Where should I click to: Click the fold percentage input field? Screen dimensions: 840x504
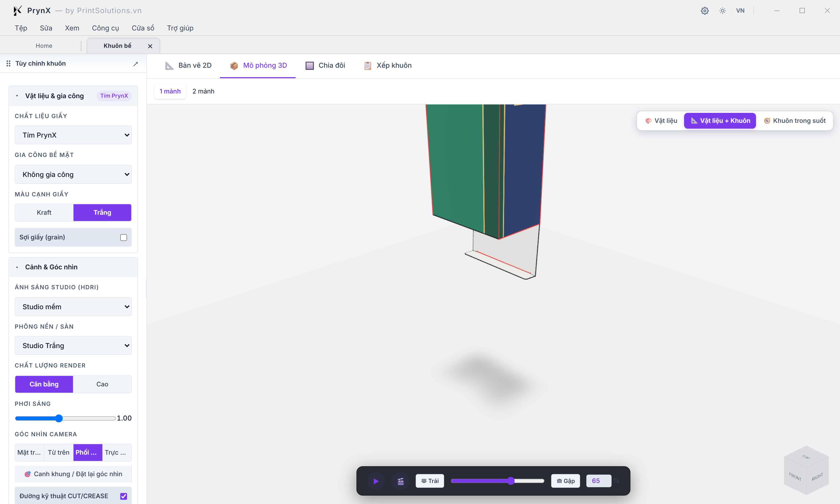pos(598,481)
